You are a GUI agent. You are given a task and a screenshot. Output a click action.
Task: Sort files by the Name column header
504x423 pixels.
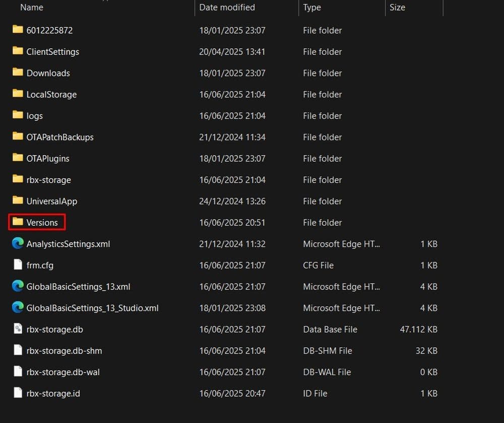point(32,8)
